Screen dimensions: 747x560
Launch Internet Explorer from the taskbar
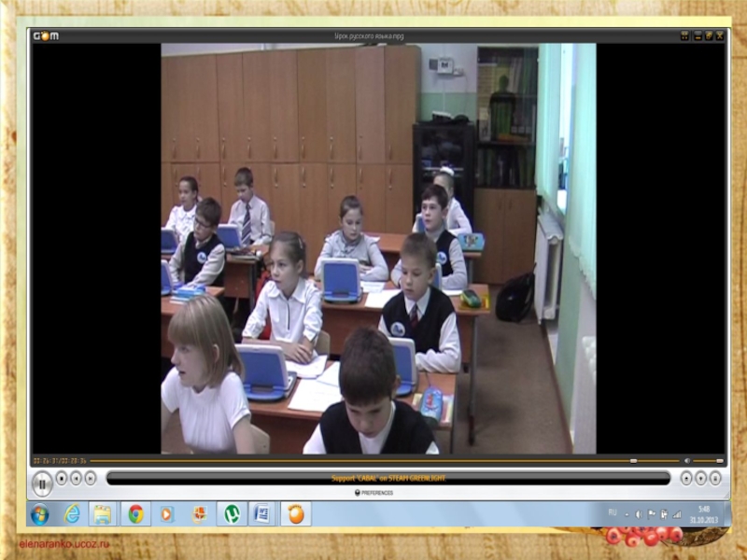pyautogui.click(x=72, y=514)
